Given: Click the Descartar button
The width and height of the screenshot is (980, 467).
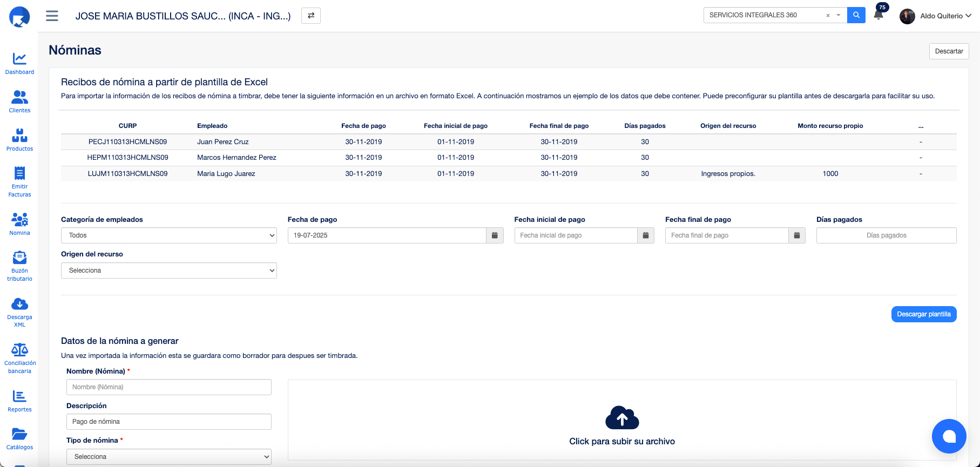Looking at the screenshot, I should click(x=949, y=51).
